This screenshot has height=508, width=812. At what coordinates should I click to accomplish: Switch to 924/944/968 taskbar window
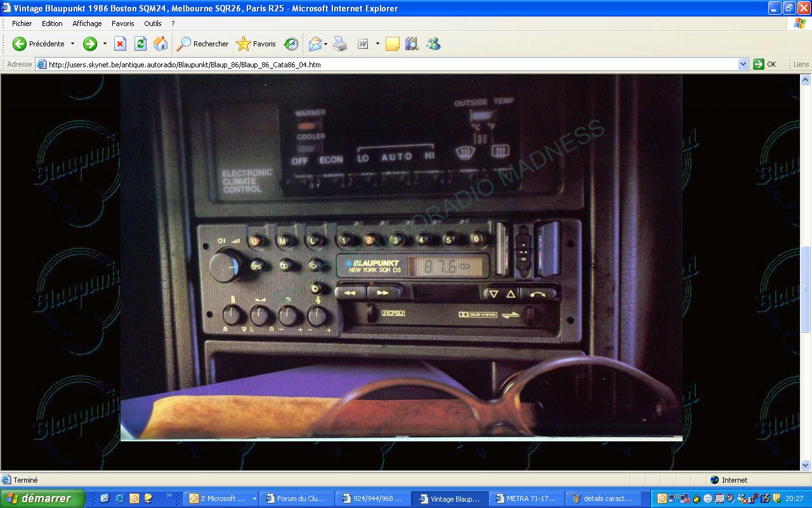[x=374, y=498]
